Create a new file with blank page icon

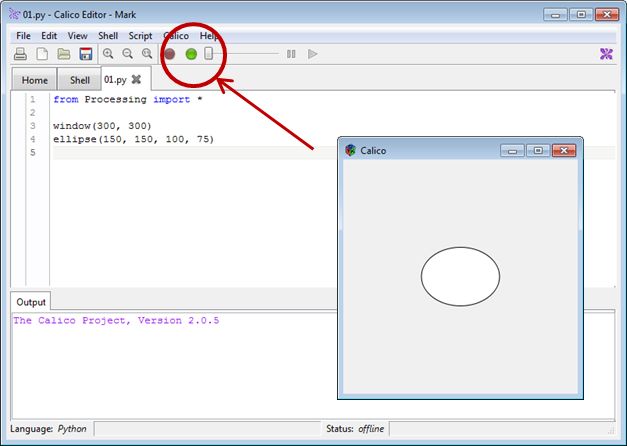pyautogui.click(x=42, y=54)
